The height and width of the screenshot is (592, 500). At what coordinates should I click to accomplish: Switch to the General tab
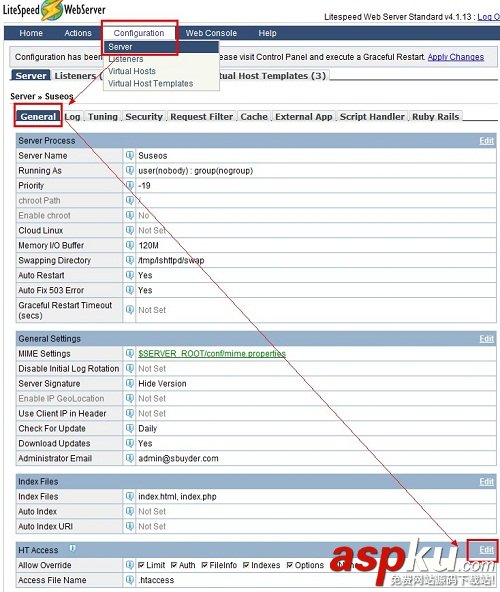click(x=38, y=117)
